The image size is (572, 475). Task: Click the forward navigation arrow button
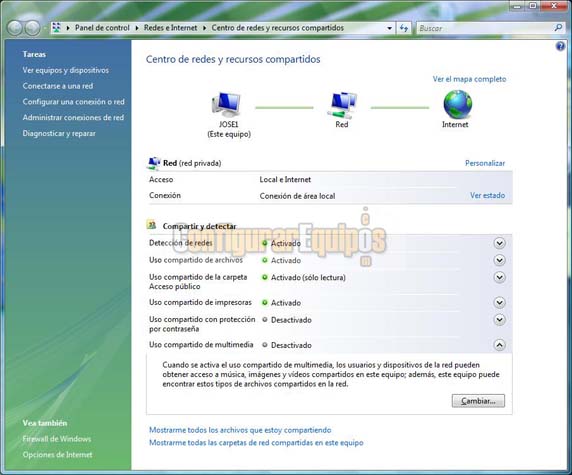coord(32,28)
